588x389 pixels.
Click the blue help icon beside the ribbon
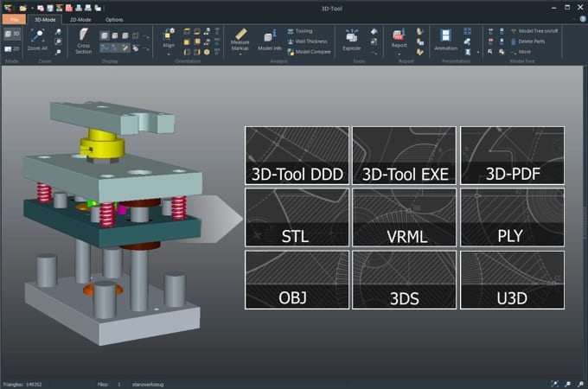coord(583,20)
